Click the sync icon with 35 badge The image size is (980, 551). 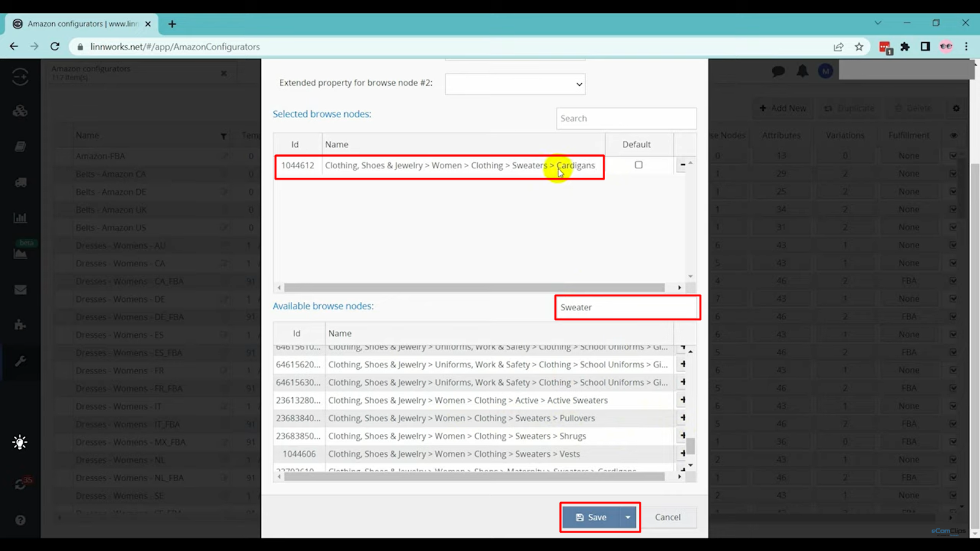coord(21,484)
